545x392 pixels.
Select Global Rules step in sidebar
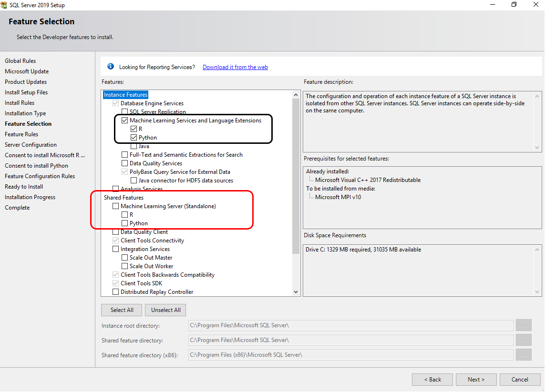[20, 61]
